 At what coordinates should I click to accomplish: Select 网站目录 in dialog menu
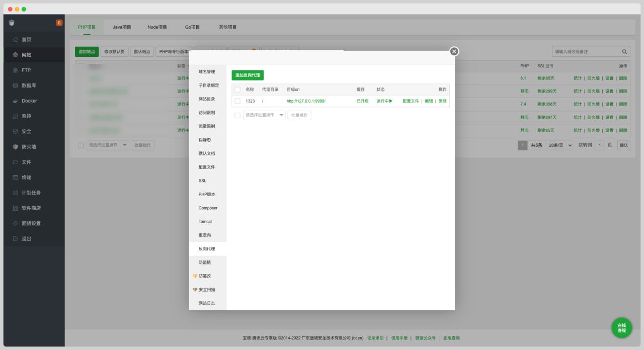point(207,99)
